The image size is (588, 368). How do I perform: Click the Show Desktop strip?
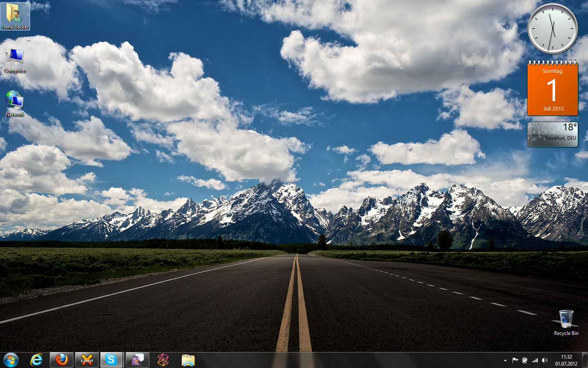point(585,360)
